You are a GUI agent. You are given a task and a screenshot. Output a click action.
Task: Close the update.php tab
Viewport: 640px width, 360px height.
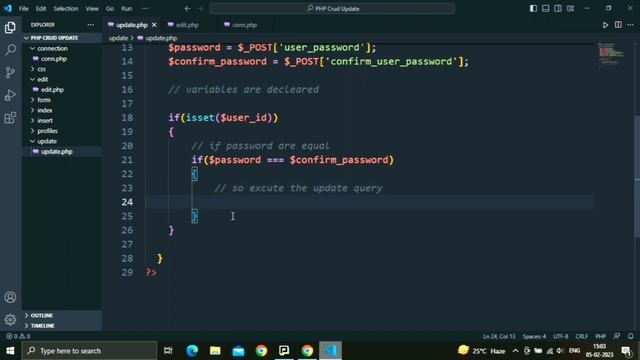[x=154, y=25]
